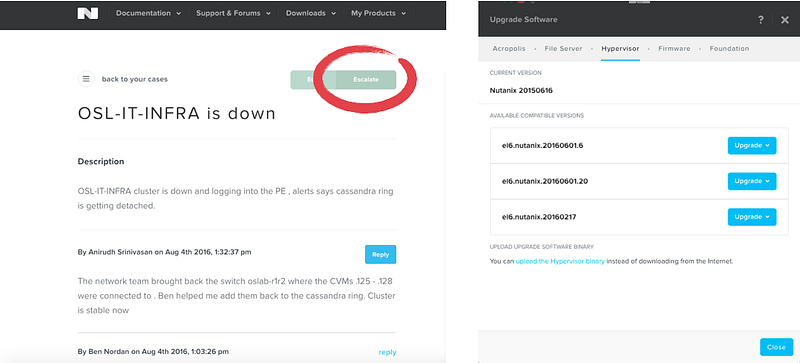
Task: Go back to your cases
Action: point(135,79)
